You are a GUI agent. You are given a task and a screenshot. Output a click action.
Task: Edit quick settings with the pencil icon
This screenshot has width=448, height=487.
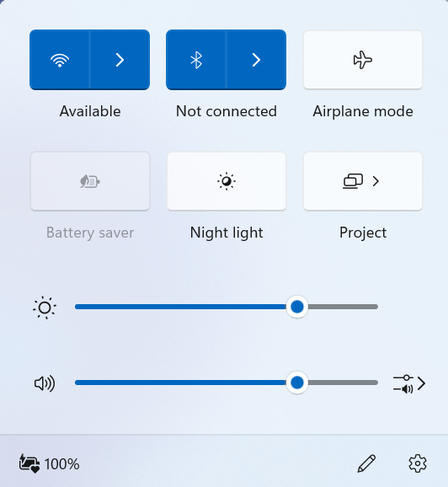(x=366, y=463)
